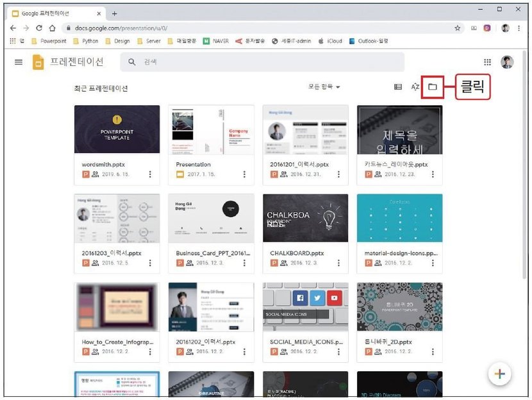The image size is (532, 400).
Task: Click the 톱니바퀴_2D.pptx file name
Action: pos(388,342)
